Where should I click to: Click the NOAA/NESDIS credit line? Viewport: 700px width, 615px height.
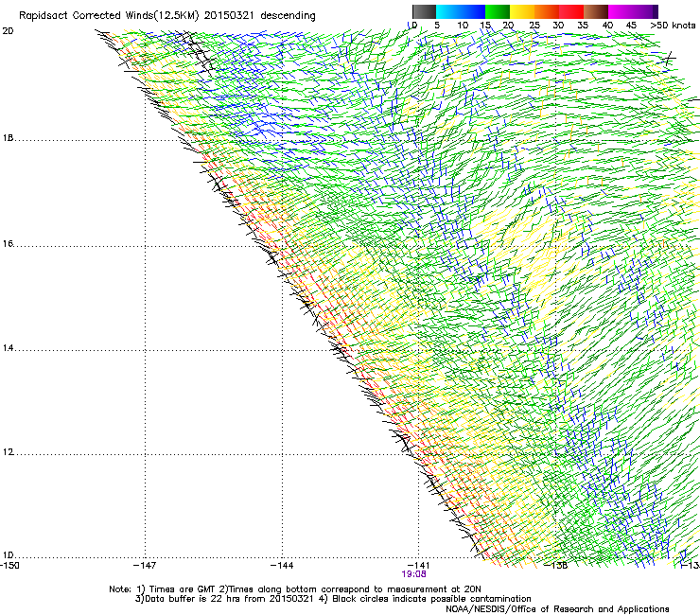[x=557, y=609]
